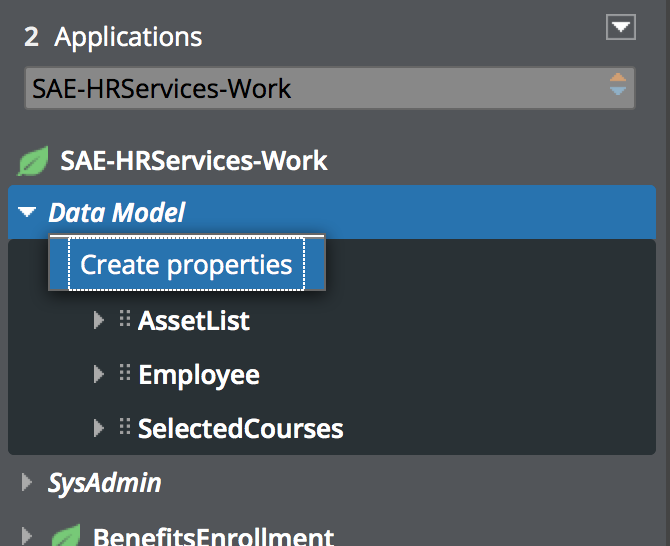Click the dotted grip icon next to SelectedCourses

[125, 426]
